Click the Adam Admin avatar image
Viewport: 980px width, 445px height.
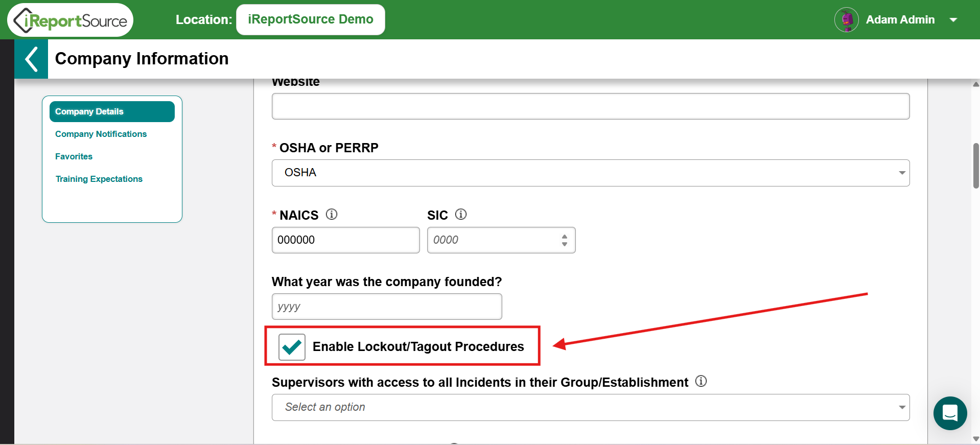(847, 20)
